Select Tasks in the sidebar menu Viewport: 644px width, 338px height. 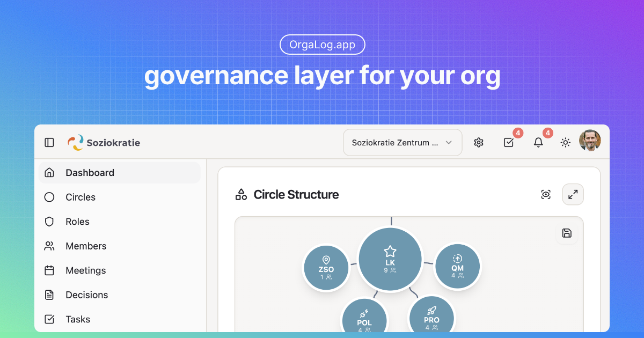click(77, 319)
